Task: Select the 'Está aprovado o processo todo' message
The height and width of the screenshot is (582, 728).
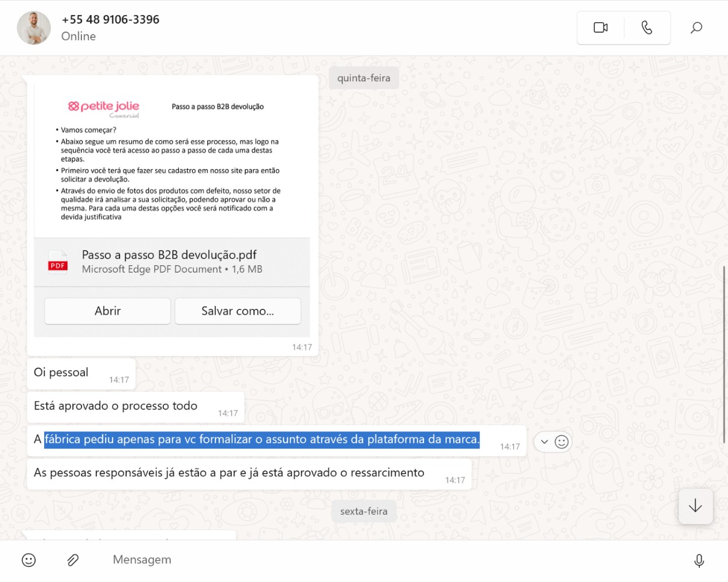Action: tap(116, 406)
